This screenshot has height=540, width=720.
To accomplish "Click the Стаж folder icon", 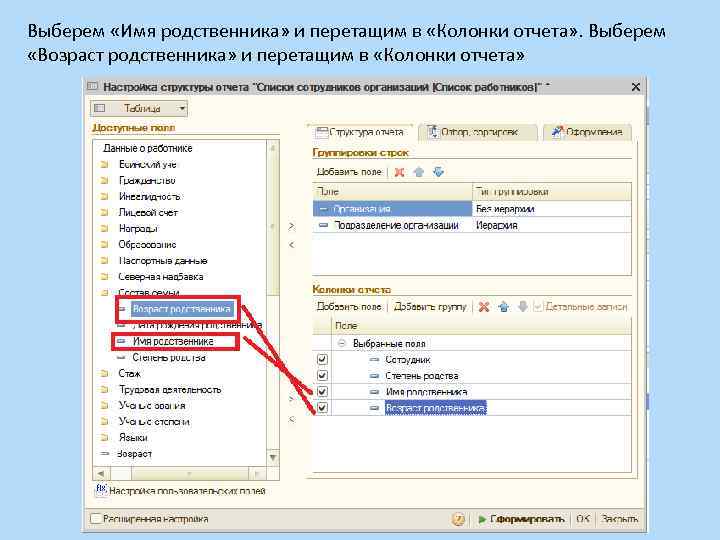I will point(105,374).
